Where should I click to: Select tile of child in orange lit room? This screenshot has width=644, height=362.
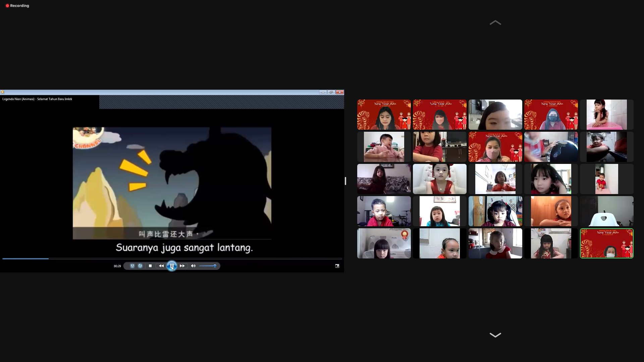551,211
